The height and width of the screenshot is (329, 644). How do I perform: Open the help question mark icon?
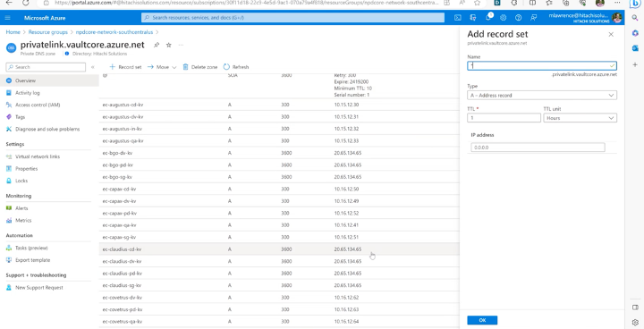[518, 18]
